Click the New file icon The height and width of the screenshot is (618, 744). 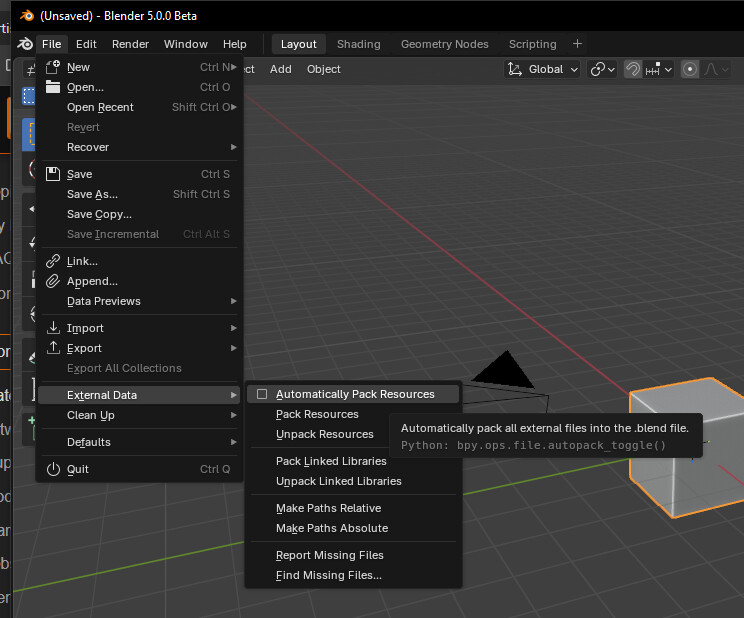[x=53, y=67]
